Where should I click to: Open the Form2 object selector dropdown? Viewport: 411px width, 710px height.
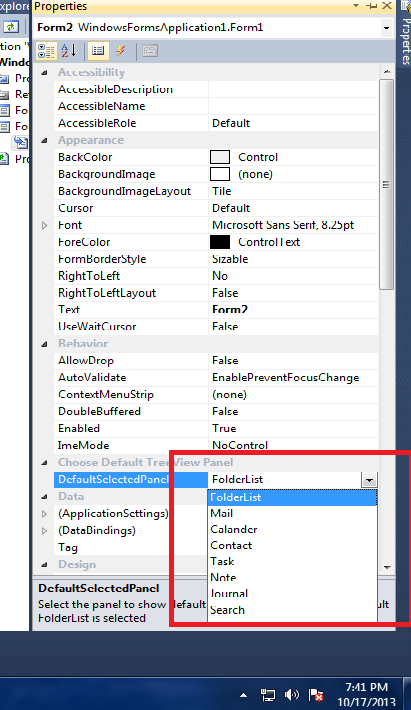386,28
